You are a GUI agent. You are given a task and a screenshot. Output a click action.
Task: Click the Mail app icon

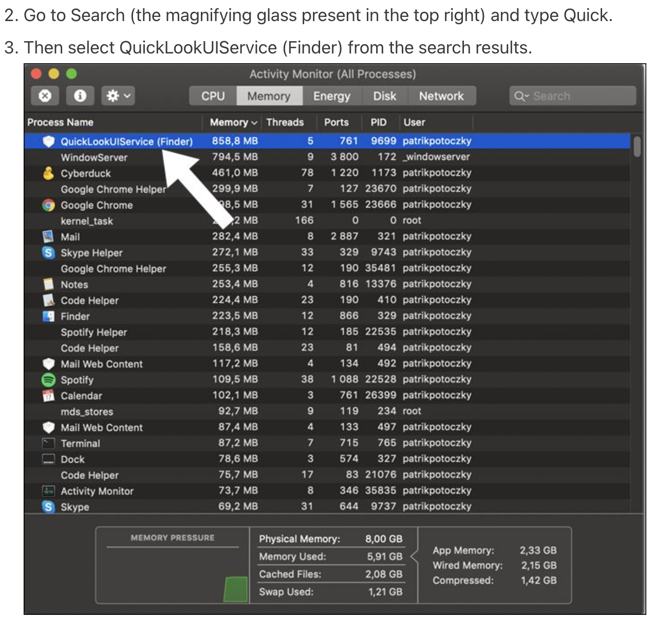tap(48, 237)
